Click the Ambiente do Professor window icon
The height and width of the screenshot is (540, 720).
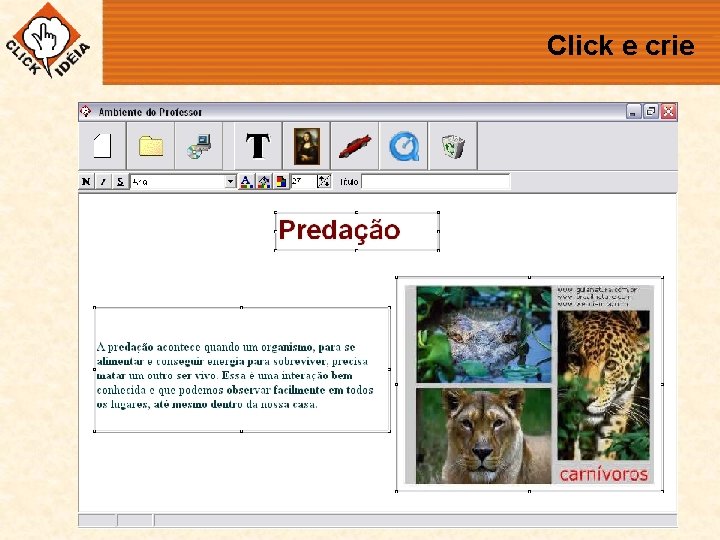coord(86,112)
